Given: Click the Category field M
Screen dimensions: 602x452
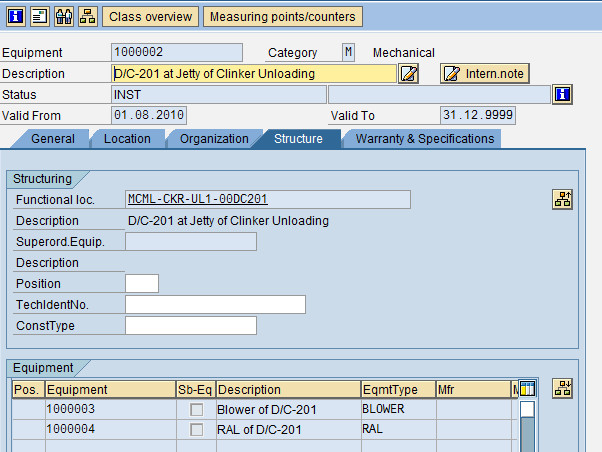Looking at the screenshot, I should [348, 52].
